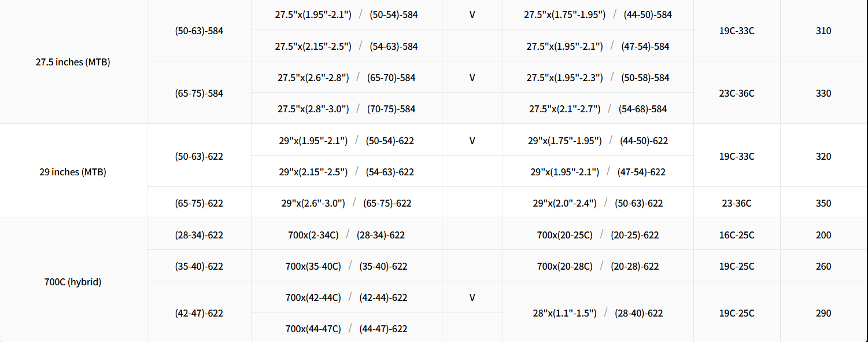Click the 27.5"x(2.8"-3.0") / (70-75)-584 cell
The image size is (868, 342).
click(x=346, y=109)
